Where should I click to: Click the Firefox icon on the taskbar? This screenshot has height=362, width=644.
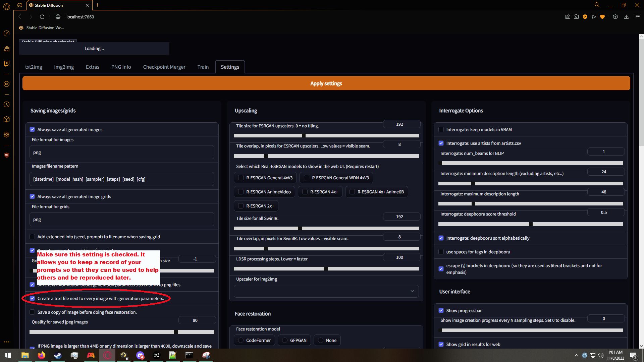41,355
